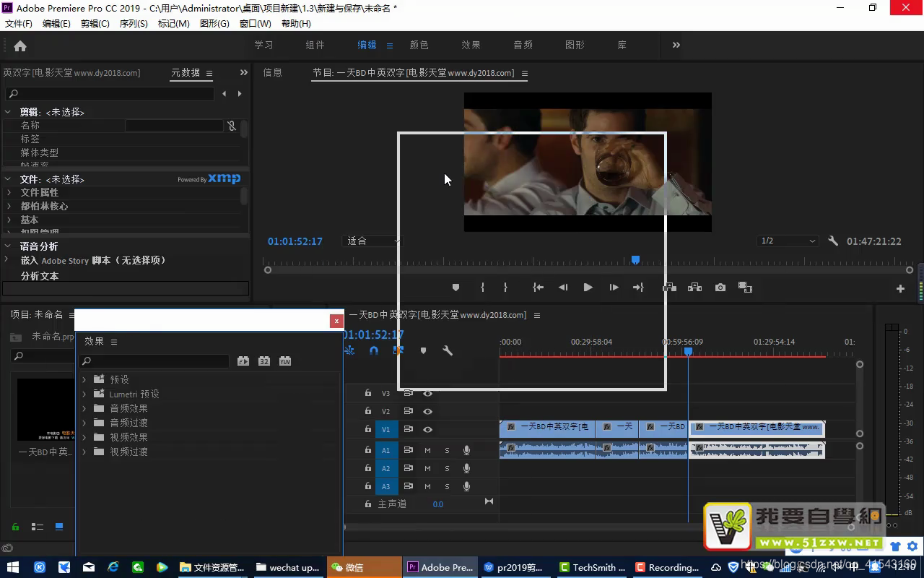Toggle timeline snap magnet icon
The height and width of the screenshot is (578, 924).
point(373,350)
